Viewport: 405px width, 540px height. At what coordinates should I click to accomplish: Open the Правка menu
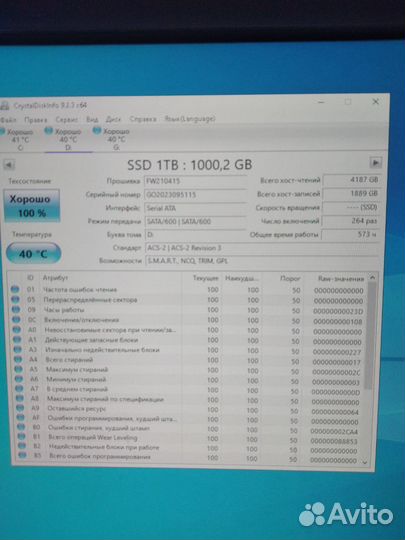pyautogui.click(x=35, y=120)
